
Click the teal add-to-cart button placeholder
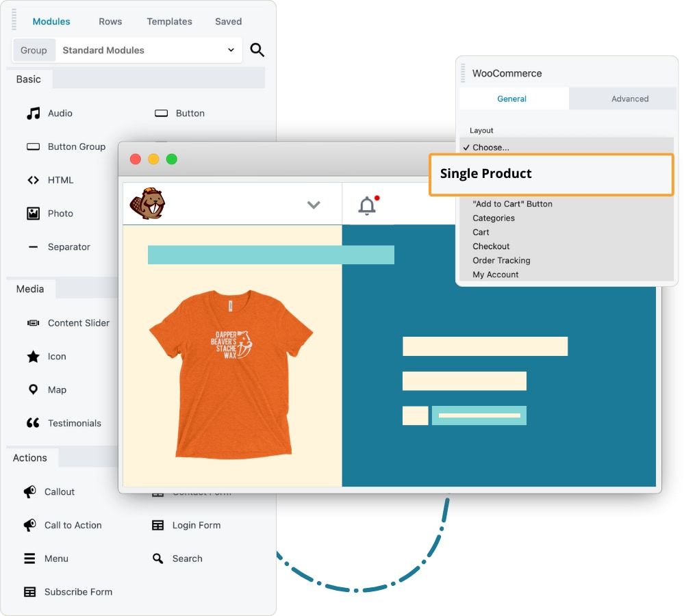pos(479,415)
